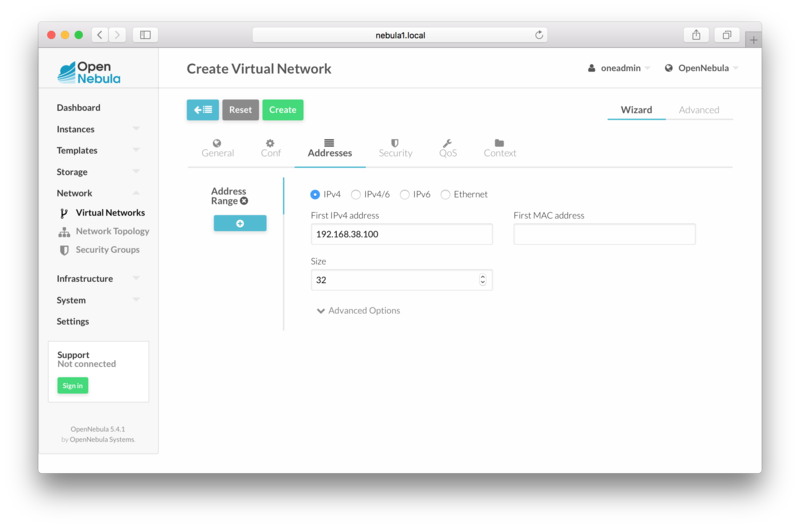Click the green Create button
Viewport: 800px width, 528px height.
283,110
